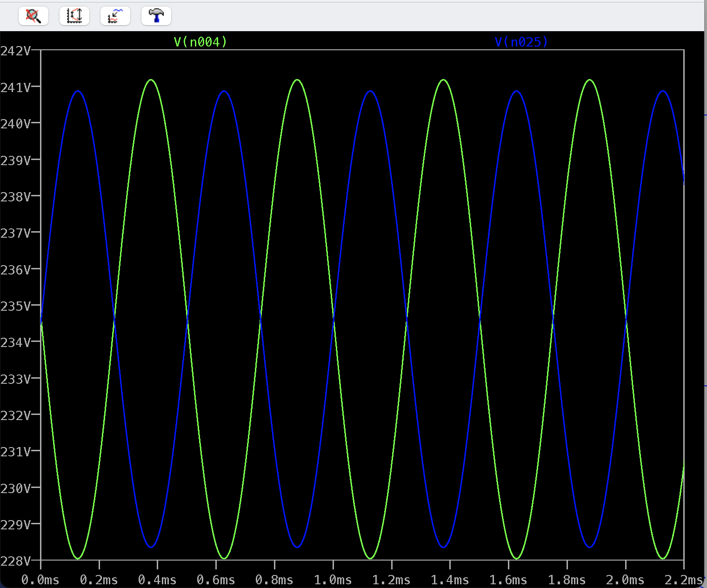Open the control panel hammer icon
The width and height of the screenshot is (707, 588).
(x=156, y=16)
